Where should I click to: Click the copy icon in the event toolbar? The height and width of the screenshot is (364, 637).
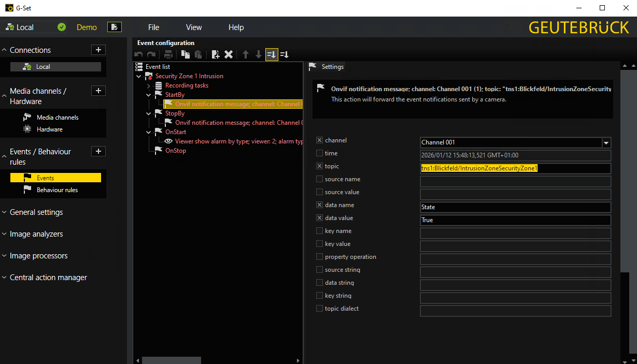(x=185, y=54)
